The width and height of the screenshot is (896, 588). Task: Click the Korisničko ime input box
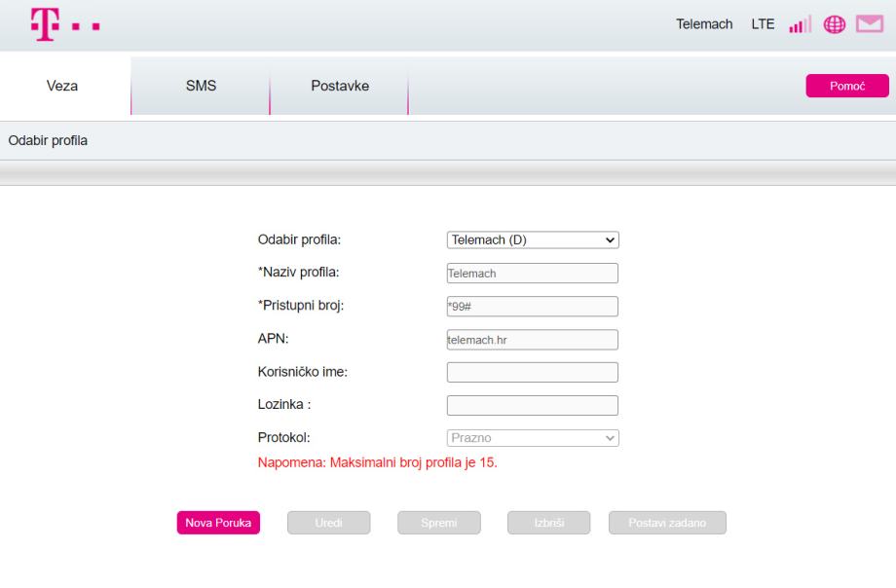click(x=533, y=373)
